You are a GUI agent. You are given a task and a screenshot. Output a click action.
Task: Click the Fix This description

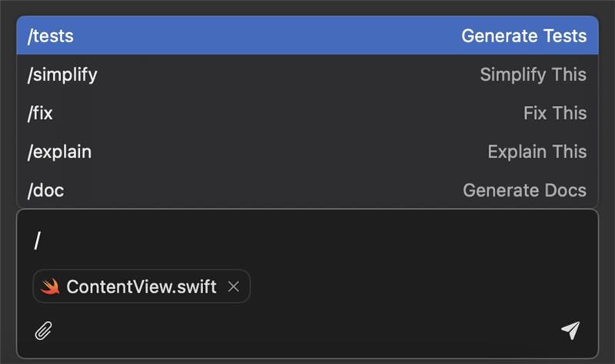click(x=554, y=113)
